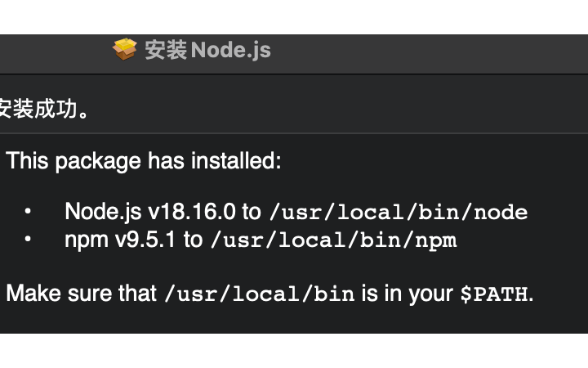Click the bullet before the Node.js entry
Viewport: 588px width, 368px height.
28,211
